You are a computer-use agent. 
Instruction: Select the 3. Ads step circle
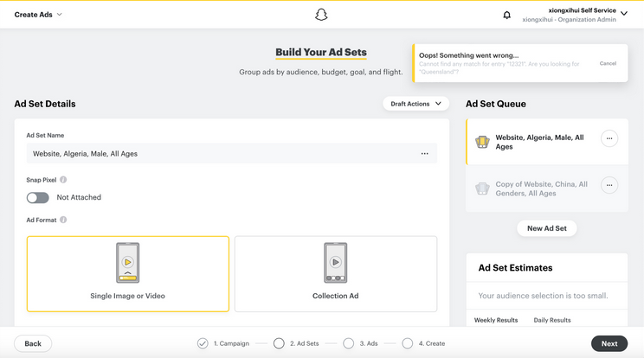[348, 343]
